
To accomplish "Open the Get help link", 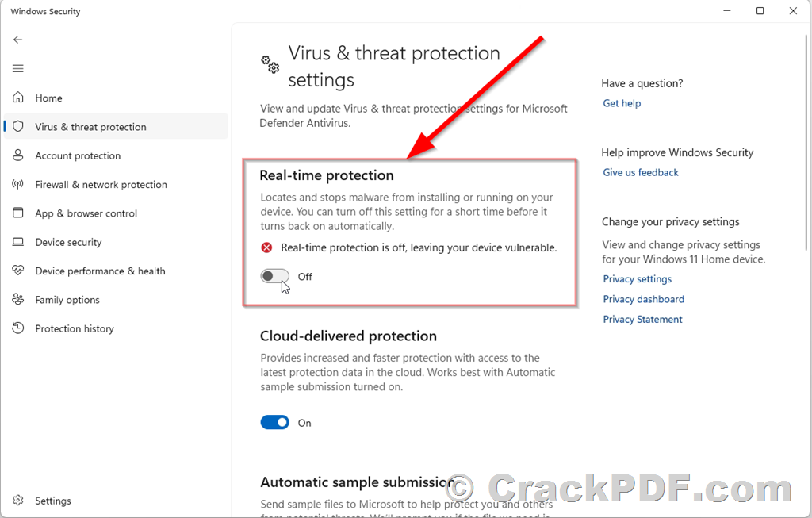I will pos(622,103).
